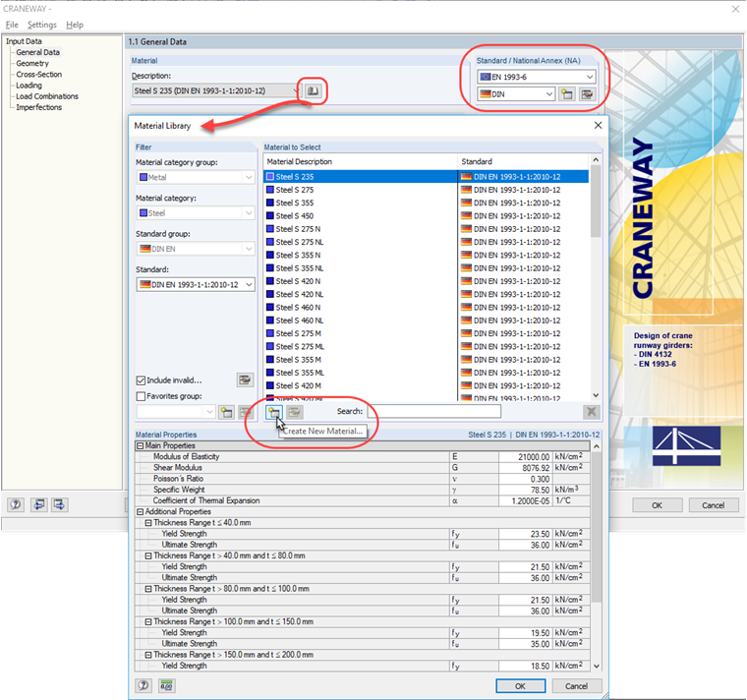Select Steel S 355 row

427,203
